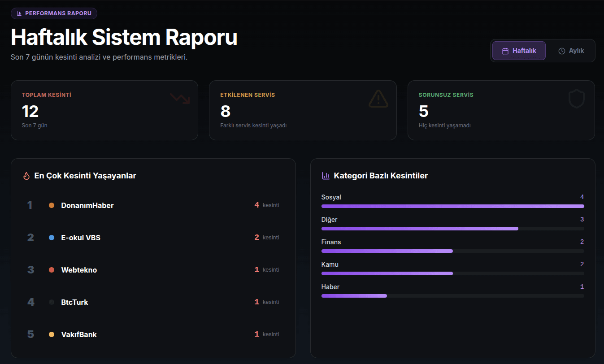
Task: Click the downward trend icon in Toplam Kesinti card
Action: 180,98
